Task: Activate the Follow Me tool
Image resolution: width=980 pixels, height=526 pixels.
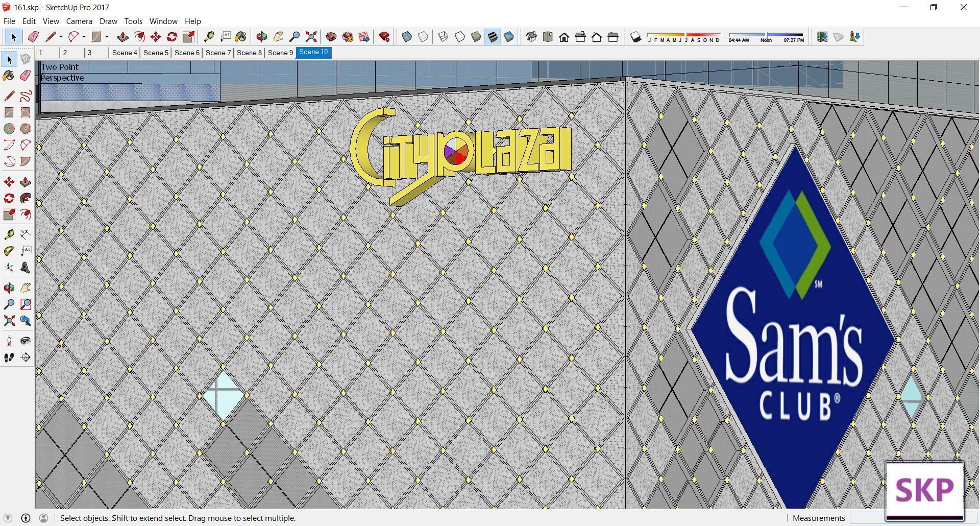Action: [x=26, y=198]
